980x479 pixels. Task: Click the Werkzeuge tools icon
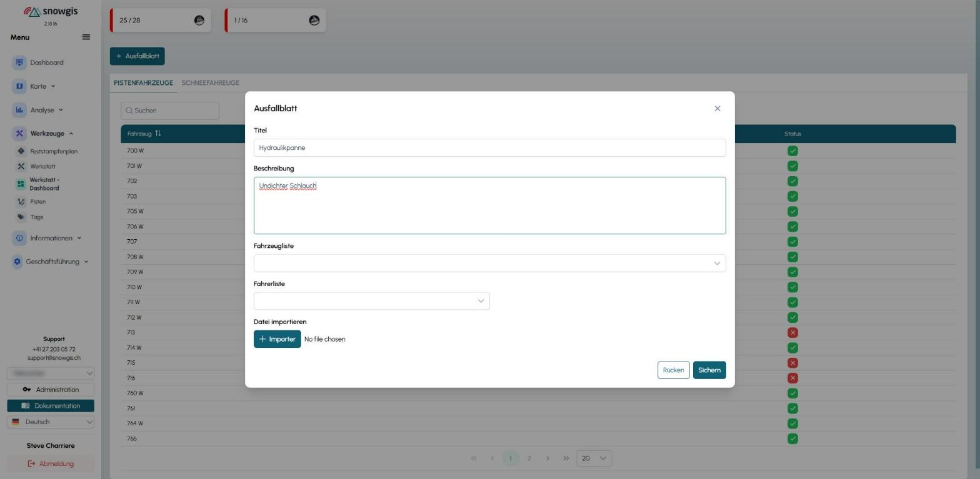[19, 134]
